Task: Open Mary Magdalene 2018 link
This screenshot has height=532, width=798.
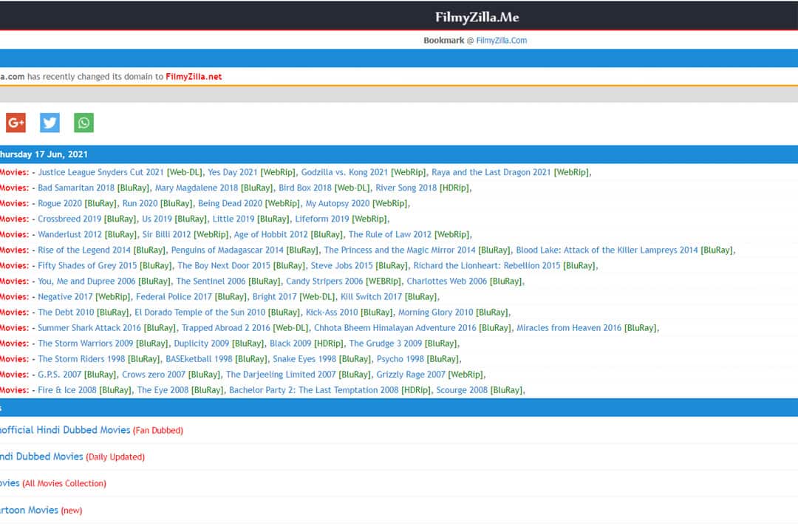Action: [197, 188]
